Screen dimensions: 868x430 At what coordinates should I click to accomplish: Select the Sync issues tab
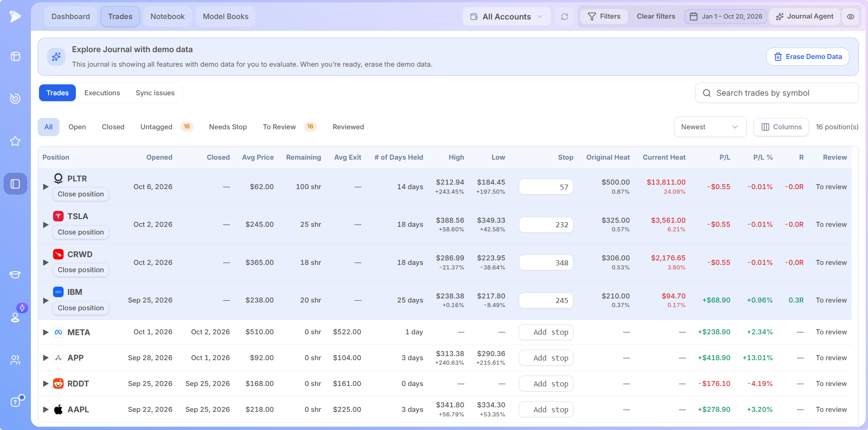[155, 93]
